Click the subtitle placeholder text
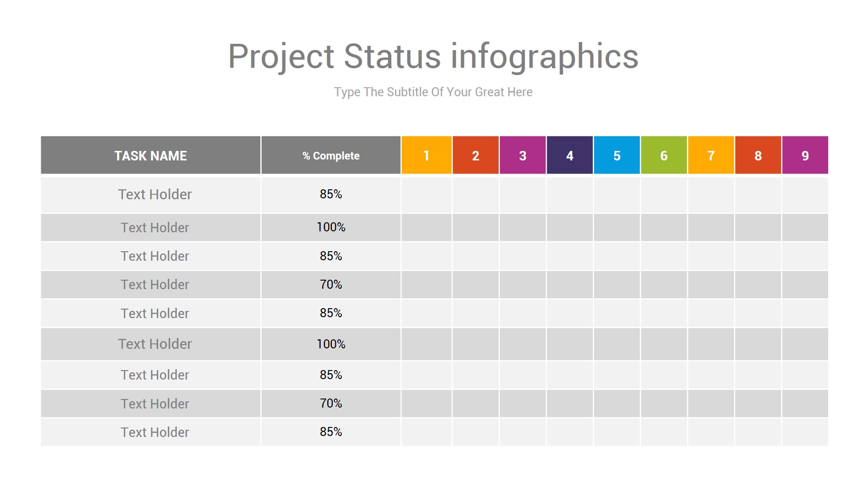 433,92
